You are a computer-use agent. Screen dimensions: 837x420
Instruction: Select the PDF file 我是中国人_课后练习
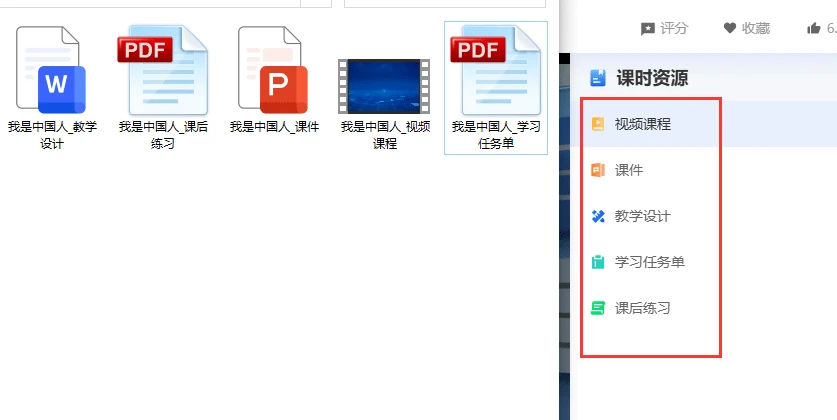pos(163,88)
